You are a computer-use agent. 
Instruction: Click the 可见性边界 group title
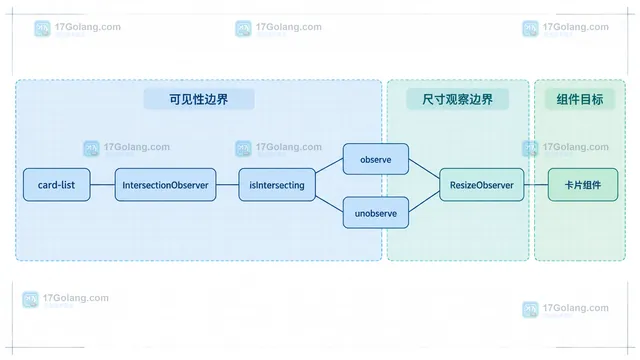199,99
